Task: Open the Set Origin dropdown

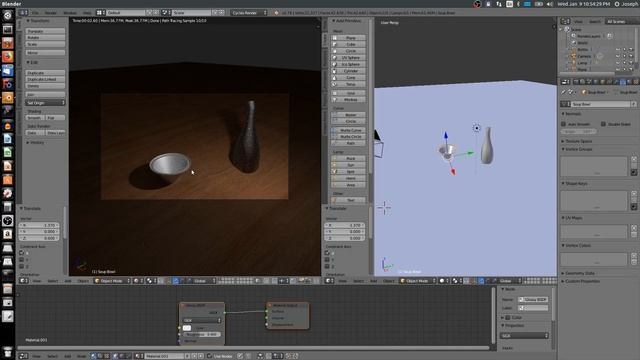Action: pos(45,102)
